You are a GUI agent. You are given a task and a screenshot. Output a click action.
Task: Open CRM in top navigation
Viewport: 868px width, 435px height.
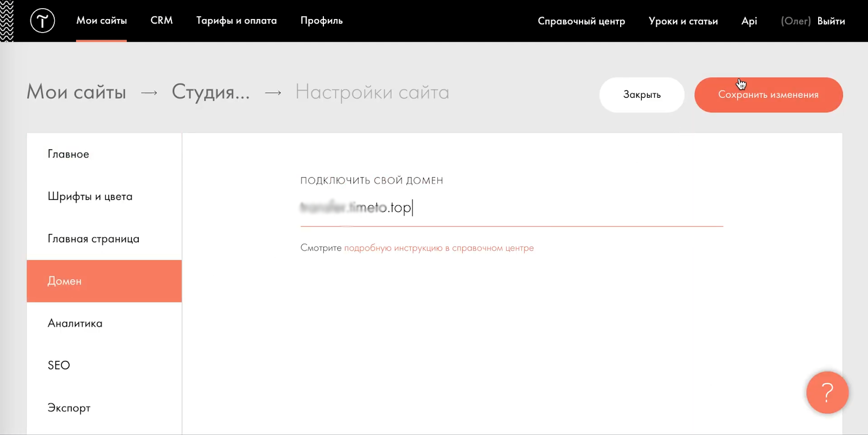[x=162, y=21]
